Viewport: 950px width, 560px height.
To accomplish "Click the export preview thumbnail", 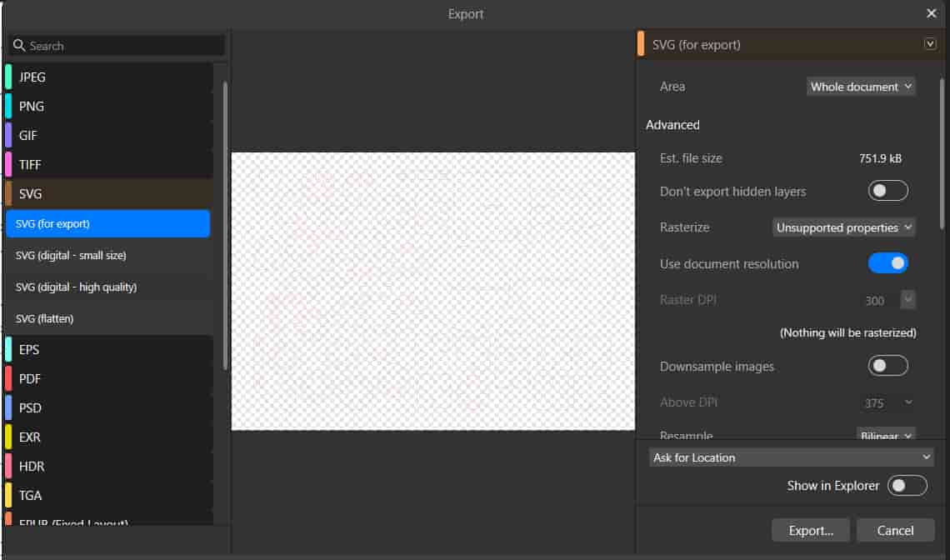I will pyautogui.click(x=433, y=291).
